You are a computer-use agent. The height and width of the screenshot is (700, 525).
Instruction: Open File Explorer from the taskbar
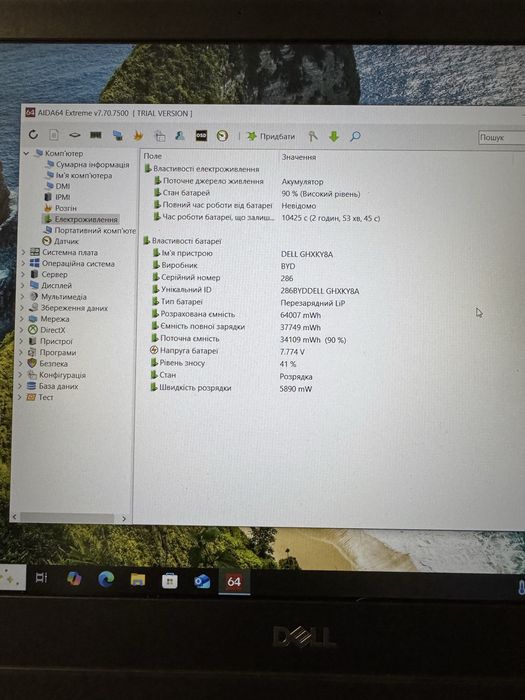pos(138,580)
